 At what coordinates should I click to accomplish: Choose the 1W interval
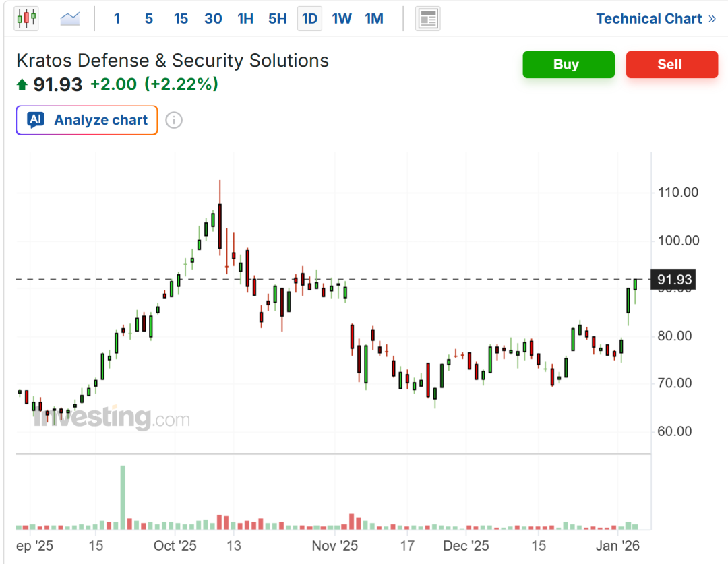(x=342, y=19)
